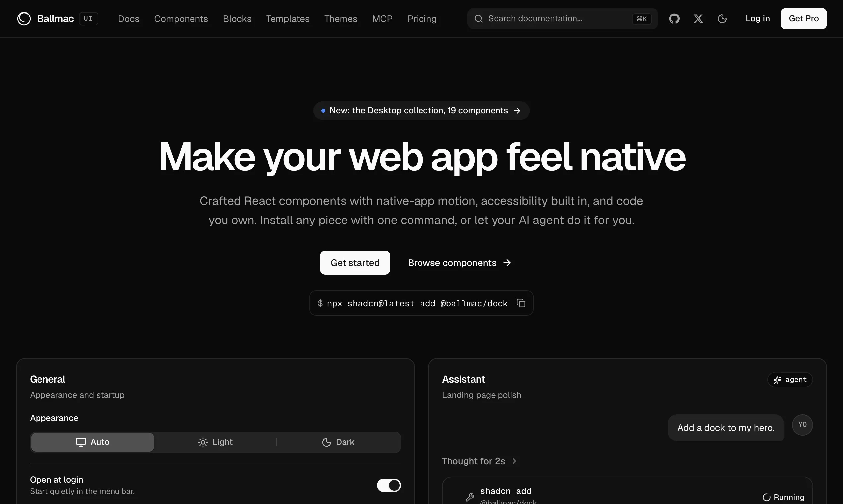
Task: Open the GitHub icon link
Action: point(674,18)
